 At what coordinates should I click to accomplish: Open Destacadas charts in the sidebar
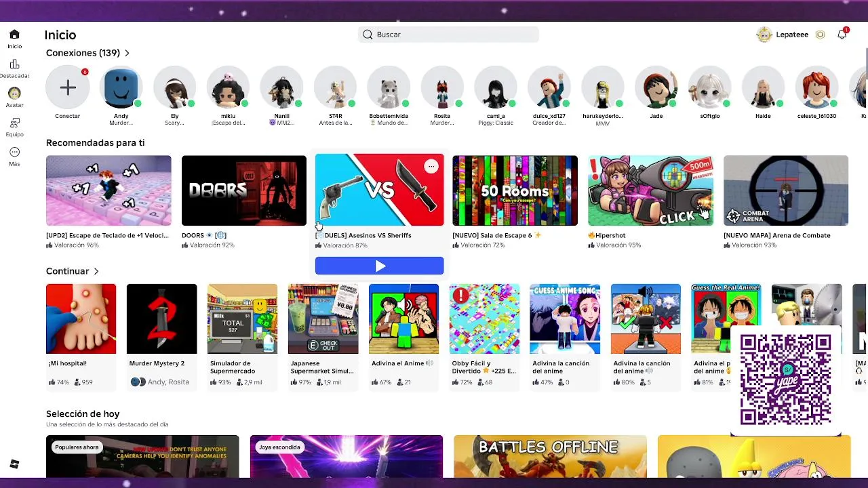pyautogui.click(x=14, y=69)
